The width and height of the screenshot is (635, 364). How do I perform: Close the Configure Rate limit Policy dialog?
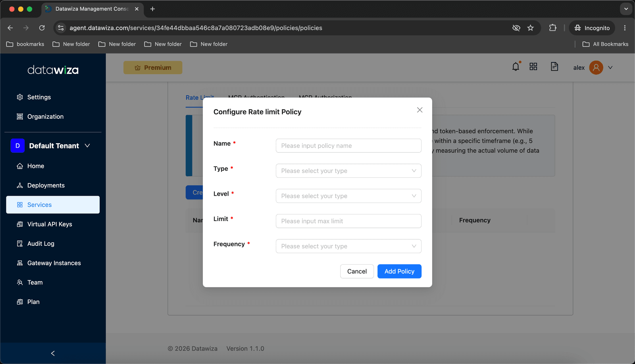419,110
